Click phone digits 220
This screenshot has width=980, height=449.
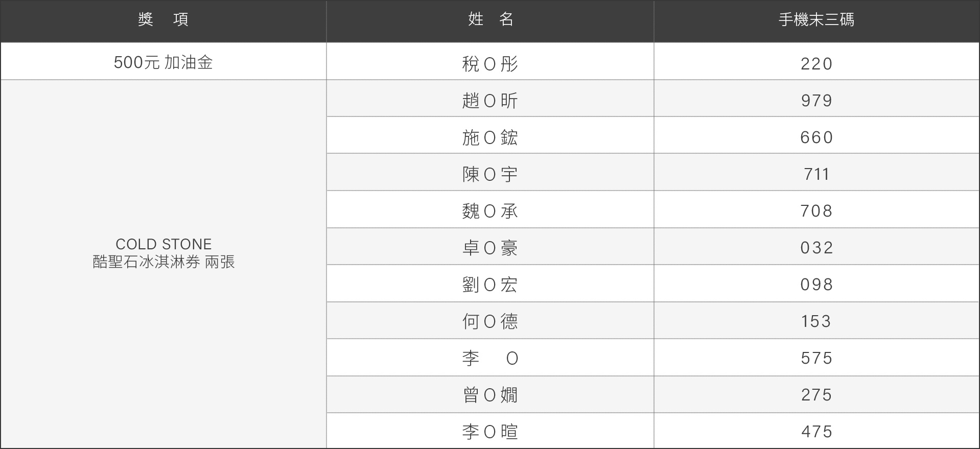(x=816, y=64)
